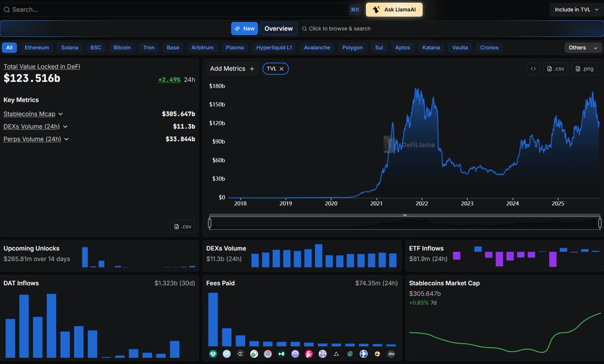Filter by Aptos chain
Image resolution: width=604 pixels, height=364 pixels.
pyautogui.click(x=403, y=48)
